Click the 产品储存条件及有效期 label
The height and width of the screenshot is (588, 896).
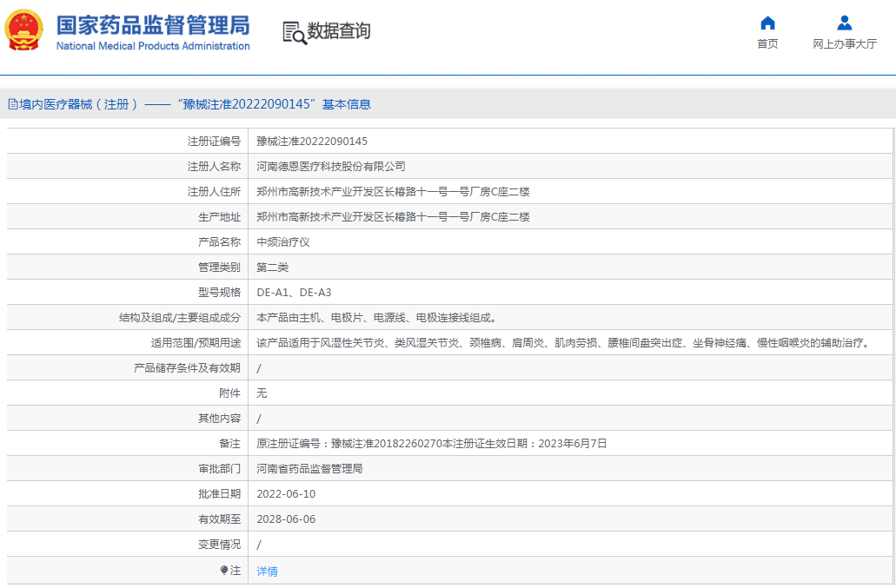click(187, 368)
